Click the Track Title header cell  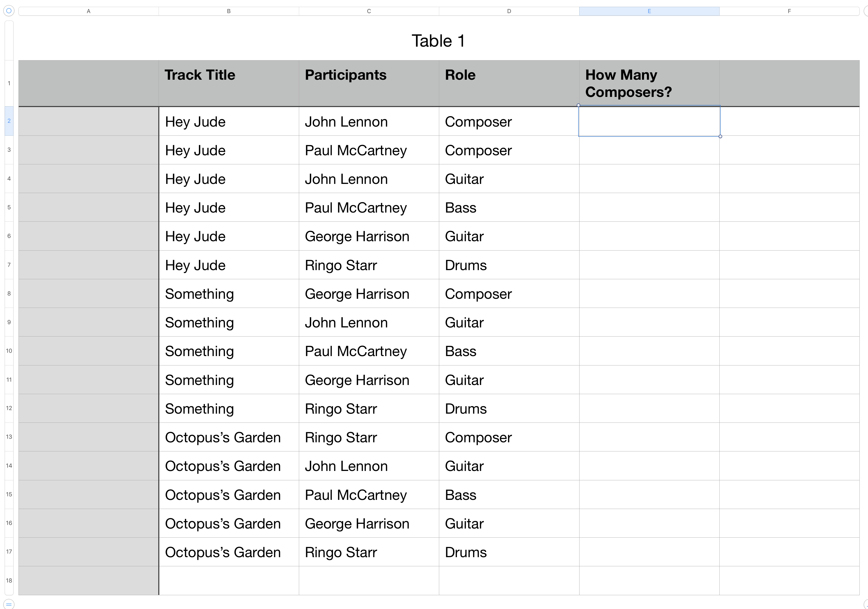click(x=228, y=83)
